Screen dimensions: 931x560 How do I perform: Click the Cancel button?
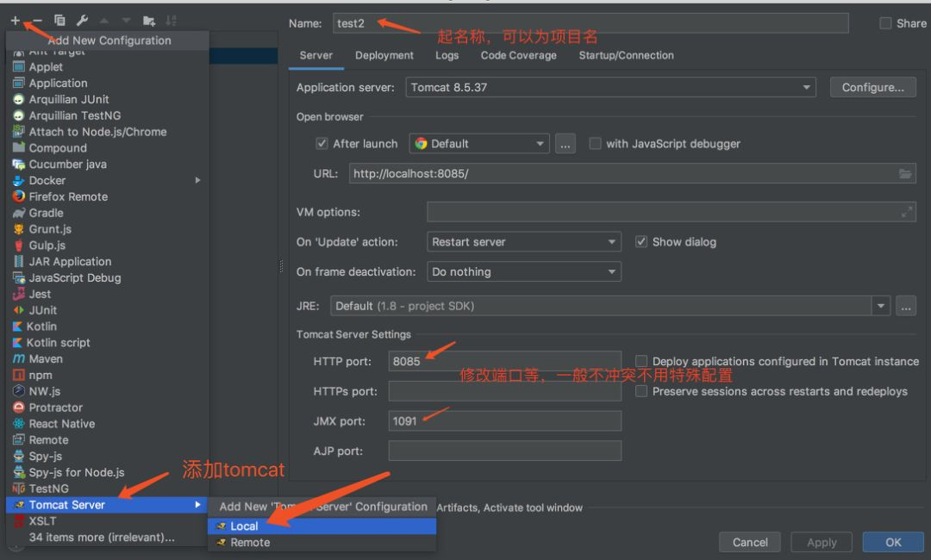pyautogui.click(x=750, y=542)
